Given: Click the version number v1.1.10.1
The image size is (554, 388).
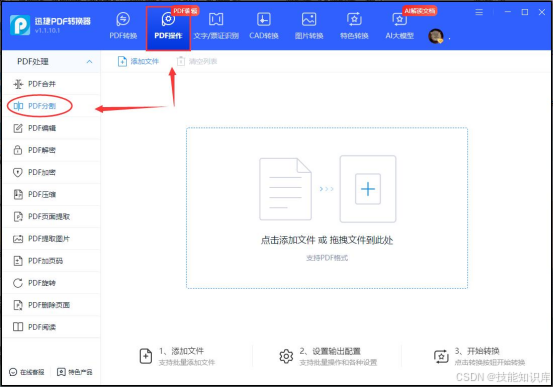Looking at the screenshot, I should tap(47, 31).
